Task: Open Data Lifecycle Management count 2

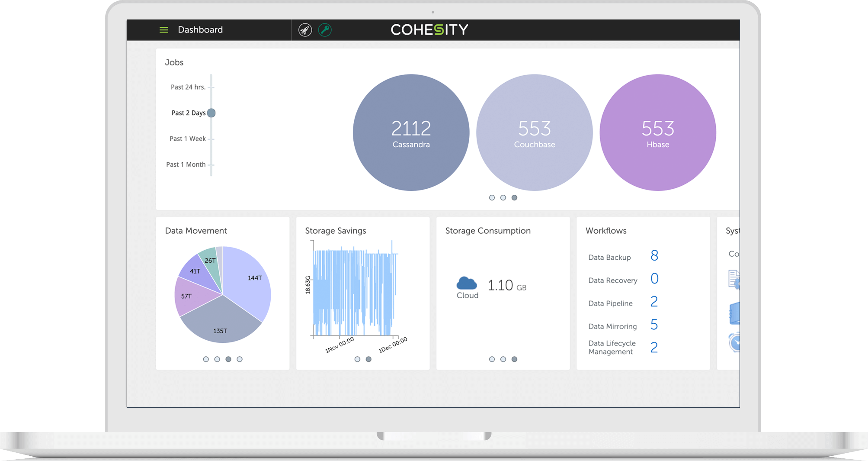Action: coord(654,348)
